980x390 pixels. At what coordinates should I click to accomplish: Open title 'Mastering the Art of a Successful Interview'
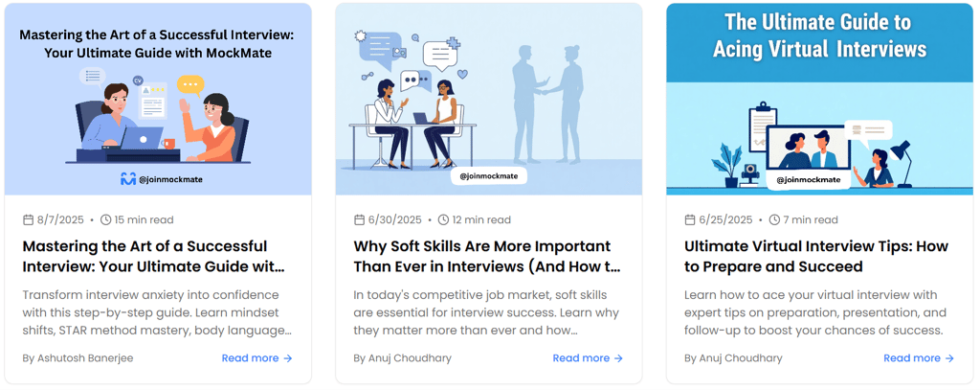tap(153, 256)
